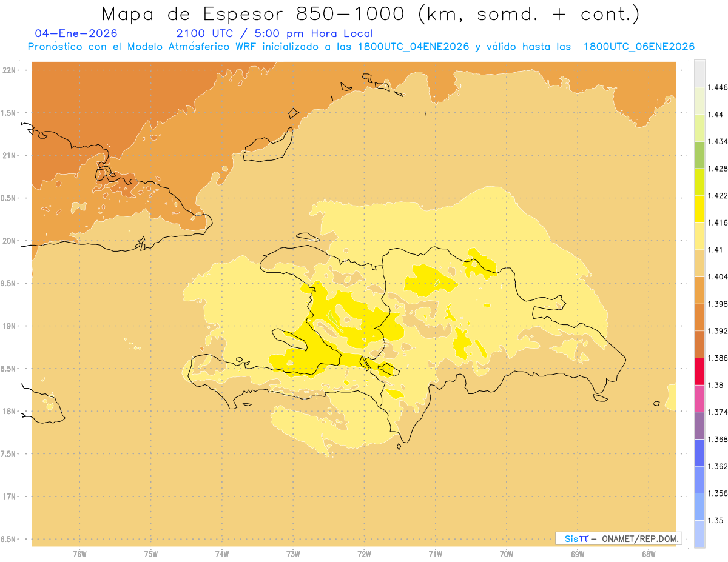Click the pink legend segment between 1.374 and 1.38
The height and width of the screenshot is (562, 728).
point(699,398)
